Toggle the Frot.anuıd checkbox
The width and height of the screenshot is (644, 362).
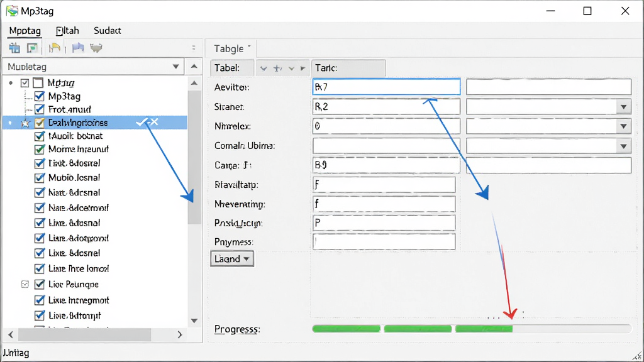40,109
